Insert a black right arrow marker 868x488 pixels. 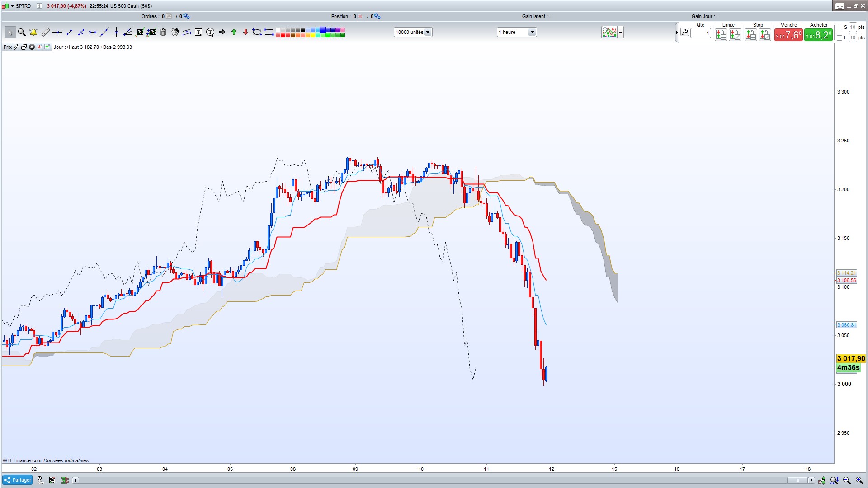point(222,32)
